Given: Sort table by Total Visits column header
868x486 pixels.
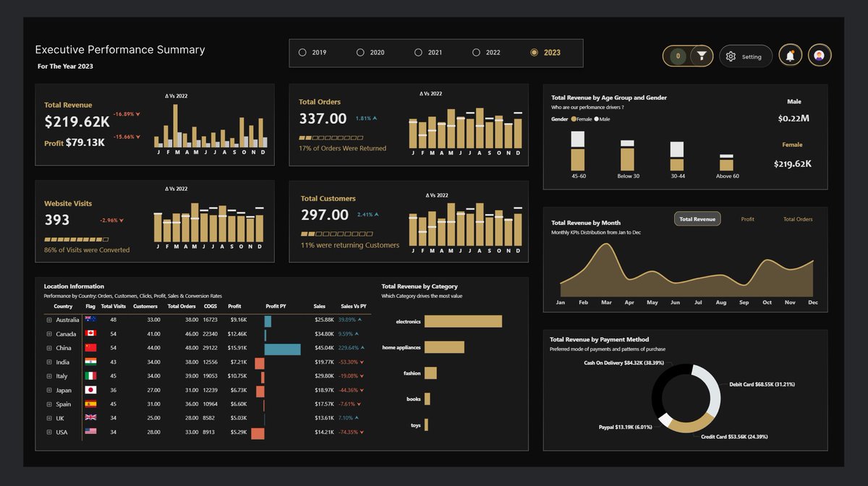Looking at the screenshot, I should click(x=114, y=307).
